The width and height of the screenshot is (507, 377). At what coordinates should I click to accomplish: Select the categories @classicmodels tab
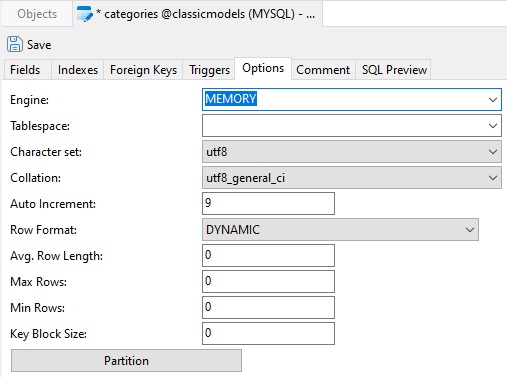click(x=197, y=14)
